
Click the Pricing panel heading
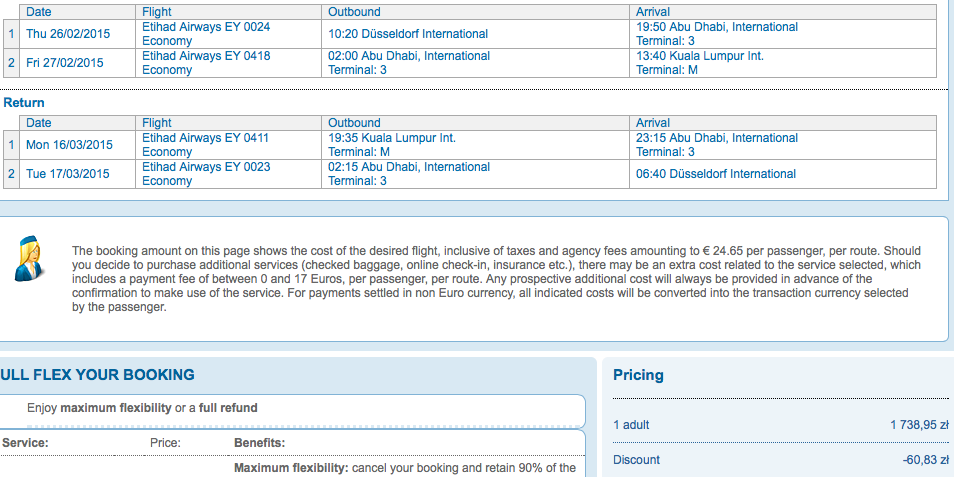point(638,375)
